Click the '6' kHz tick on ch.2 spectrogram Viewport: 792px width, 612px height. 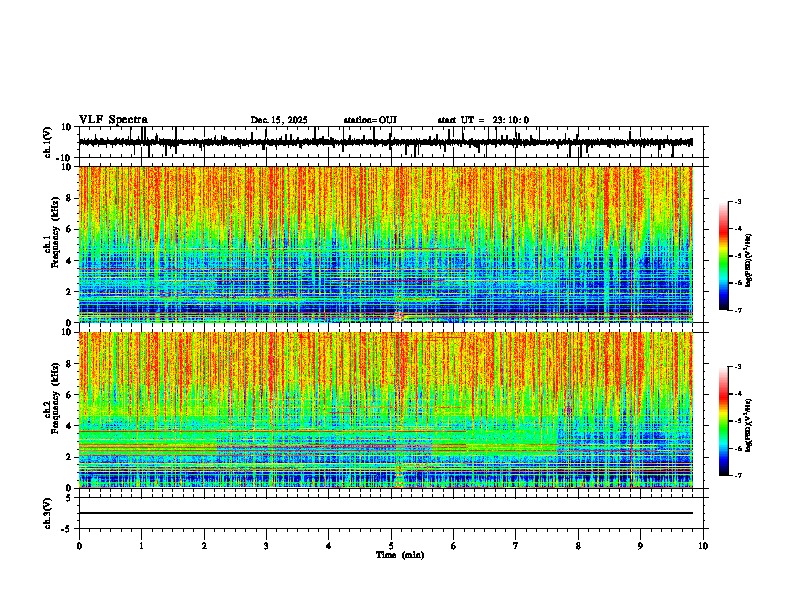click(x=69, y=395)
